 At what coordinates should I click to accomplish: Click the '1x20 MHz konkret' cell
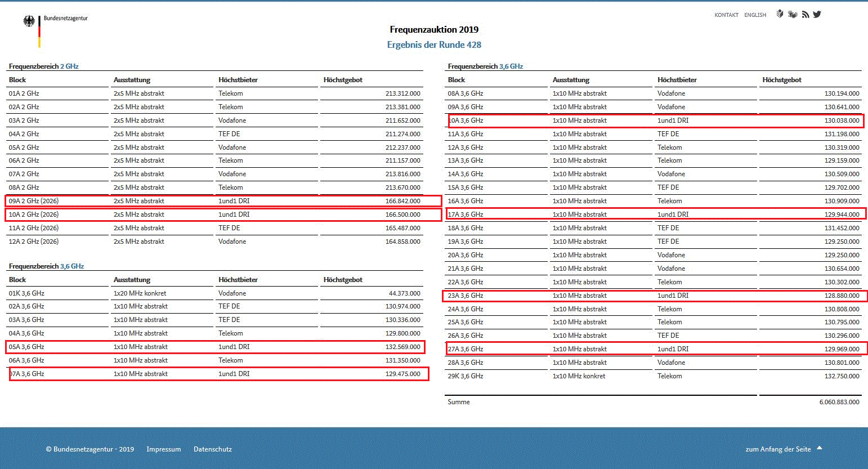pos(140,293)
